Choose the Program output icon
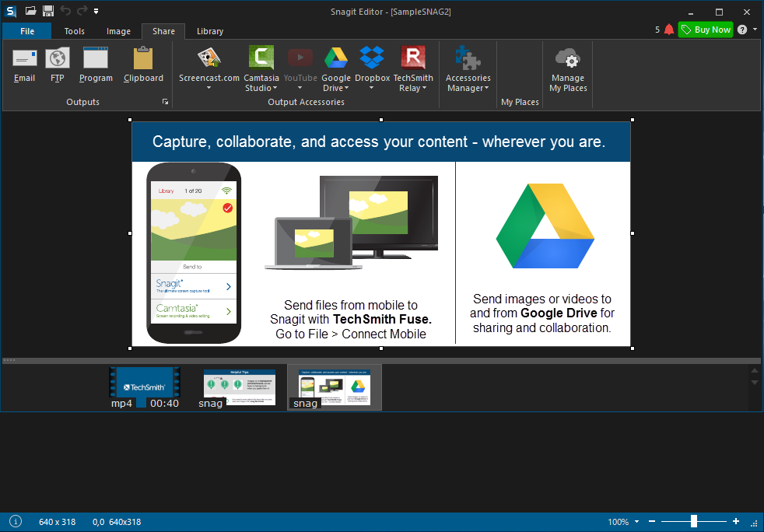This screenshot has width=764, height=532. click(96, 58)
